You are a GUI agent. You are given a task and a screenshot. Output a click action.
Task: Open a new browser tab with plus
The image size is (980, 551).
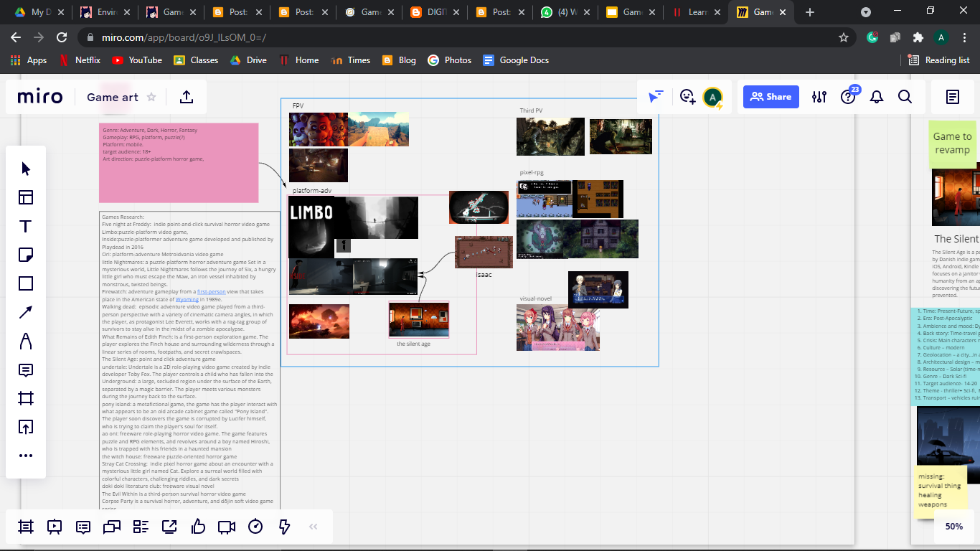point(810,12)
